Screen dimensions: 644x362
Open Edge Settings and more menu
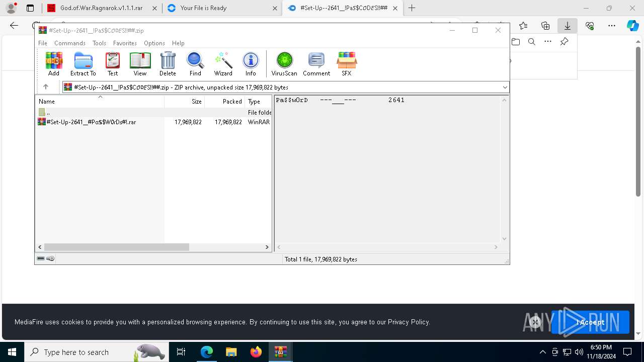click(x=612, y=26)
